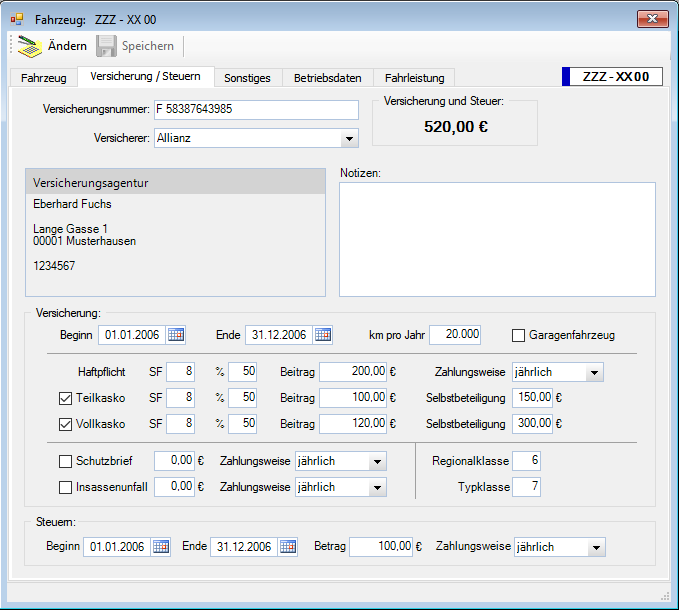
Task: Switch to the Fahrzeug tab
Action: click(x=44, y=78)
